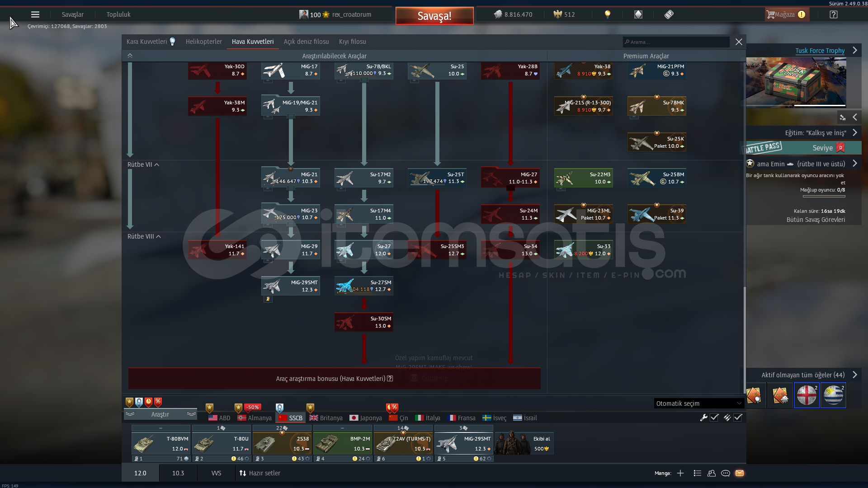Select the Almanya nation tab
Screen dimensions: 868x488
pyautogui.click(x=255, y=418)
